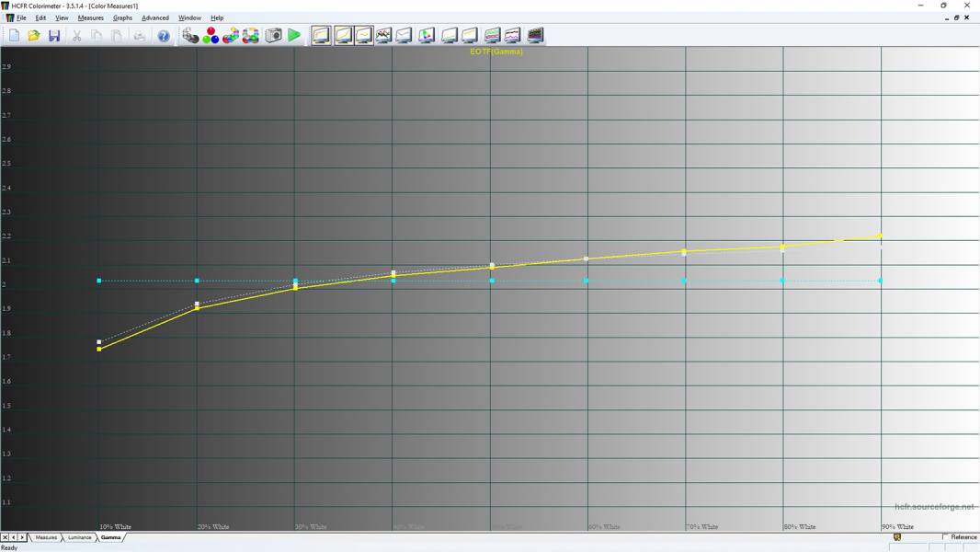Click the ring of colored balls icon

(251, 36)
